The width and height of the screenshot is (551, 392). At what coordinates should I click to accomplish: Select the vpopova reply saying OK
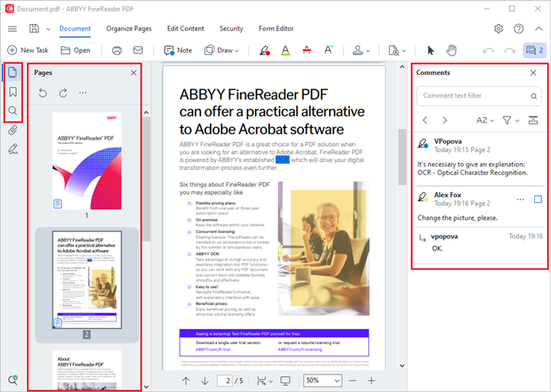(479, 243)
